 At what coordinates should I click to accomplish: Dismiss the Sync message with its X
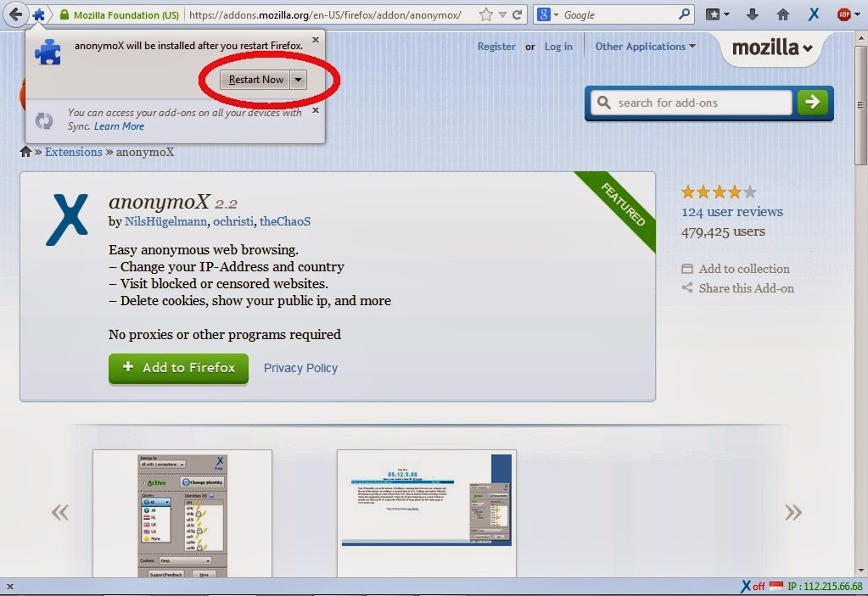click(x=316, y=110)
